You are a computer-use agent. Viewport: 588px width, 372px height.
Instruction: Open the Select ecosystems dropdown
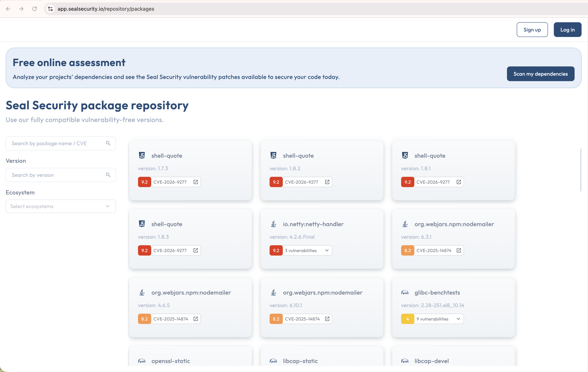tap(61, 206)
